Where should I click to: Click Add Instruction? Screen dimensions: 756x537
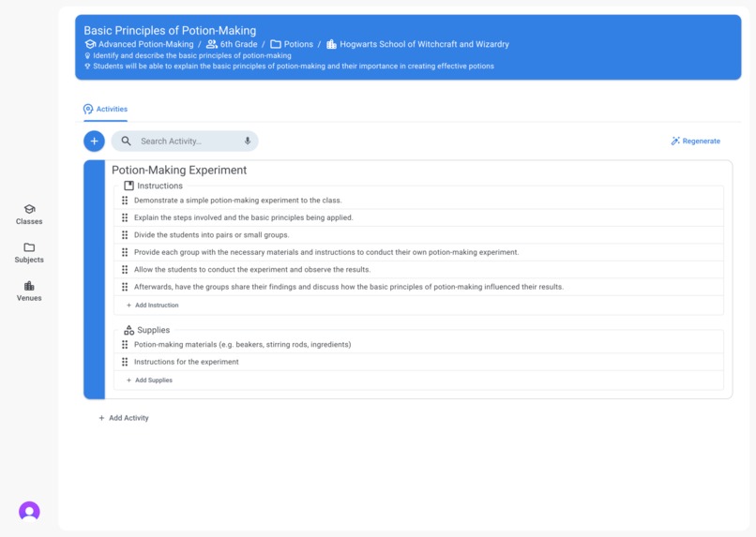pyautogui.click(x=152, y=306)
